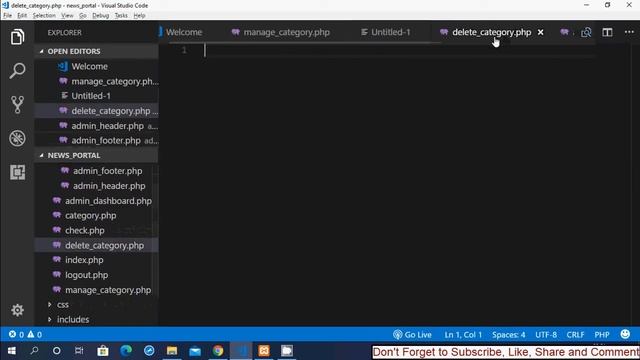Click the warnings count in status bar
The width and height of the screenshot is (640, 360).
[35, 335]
